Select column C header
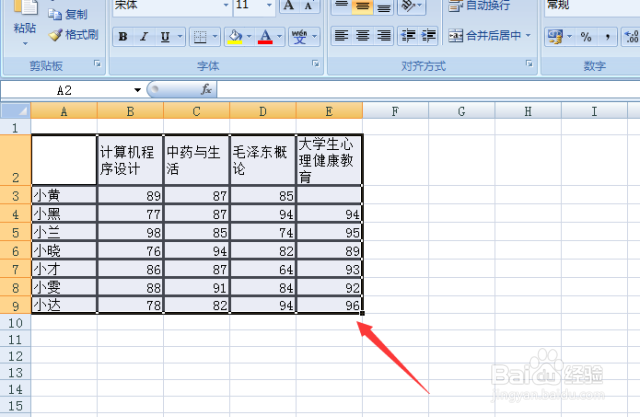 coord(197,111)
